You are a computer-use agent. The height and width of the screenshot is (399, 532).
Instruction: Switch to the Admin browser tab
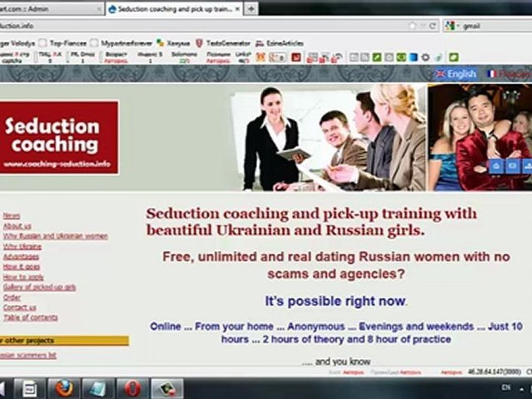click(x=51, y=9)
